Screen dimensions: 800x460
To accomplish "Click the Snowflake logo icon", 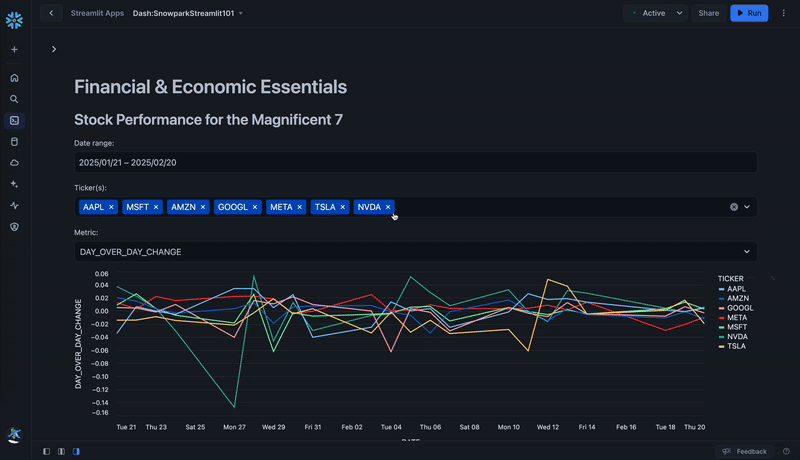I will 14,19.
